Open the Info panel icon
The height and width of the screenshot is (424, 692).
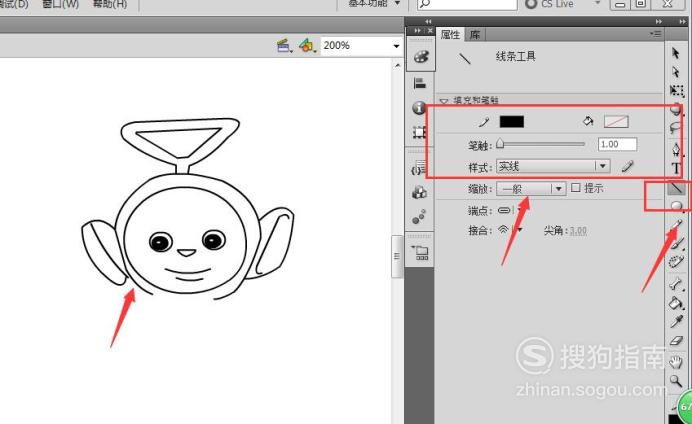(419, 108)
